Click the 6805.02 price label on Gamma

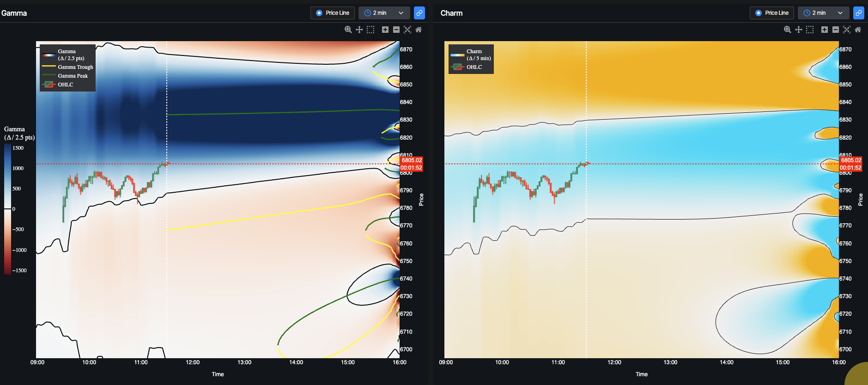click(412, 160)
